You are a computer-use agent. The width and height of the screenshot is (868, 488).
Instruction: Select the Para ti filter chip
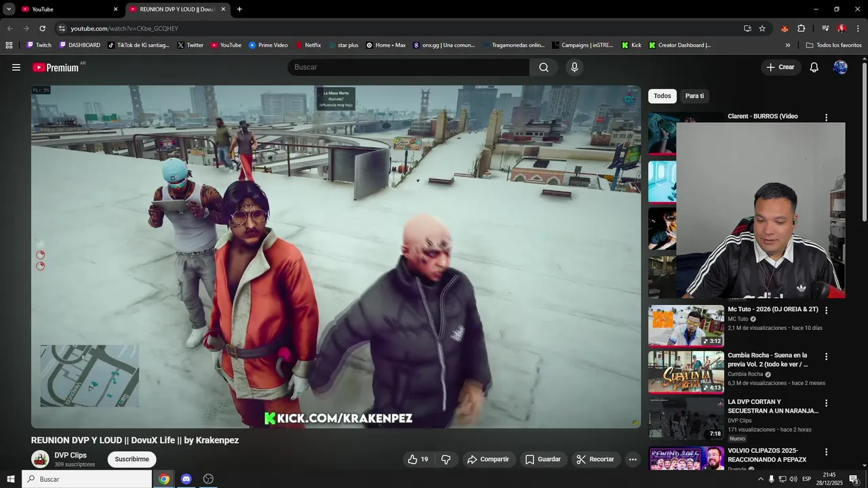tap(694, 96)
